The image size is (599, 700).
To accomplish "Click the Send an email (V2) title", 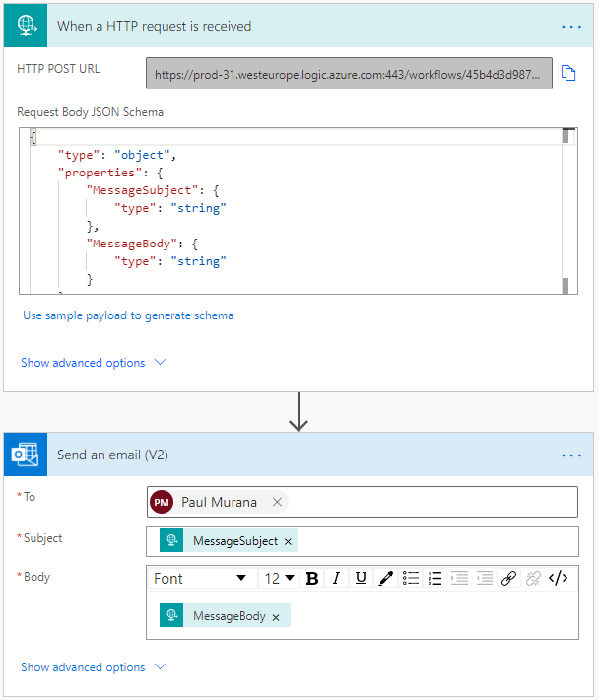I will click(113, 455).
